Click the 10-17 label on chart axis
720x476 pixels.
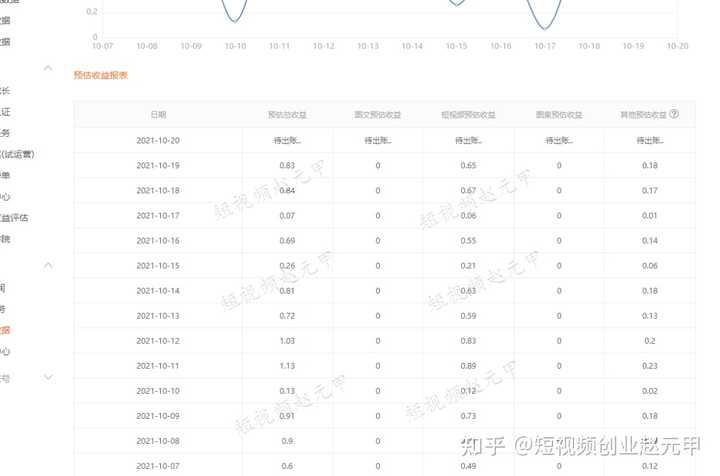[x=545, y=46]
